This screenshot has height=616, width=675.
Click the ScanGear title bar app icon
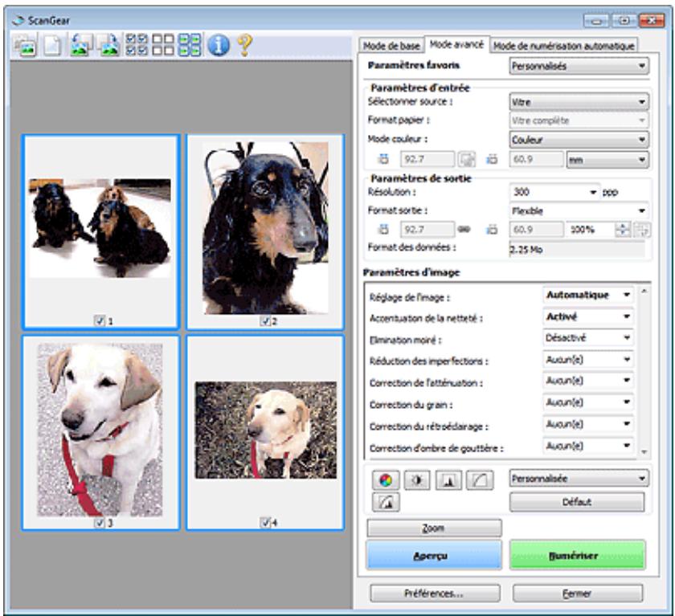pos(18,20)
